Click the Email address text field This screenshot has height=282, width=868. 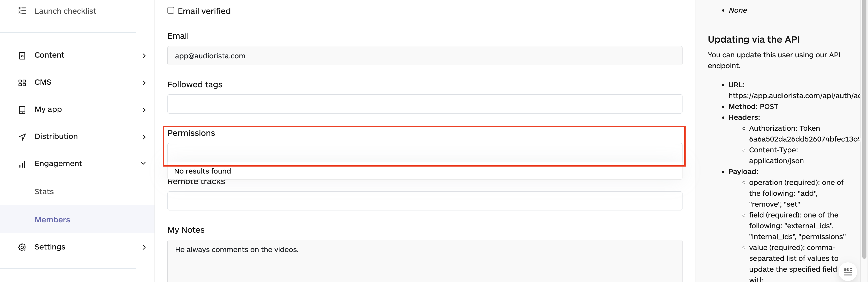click(424, 56)
